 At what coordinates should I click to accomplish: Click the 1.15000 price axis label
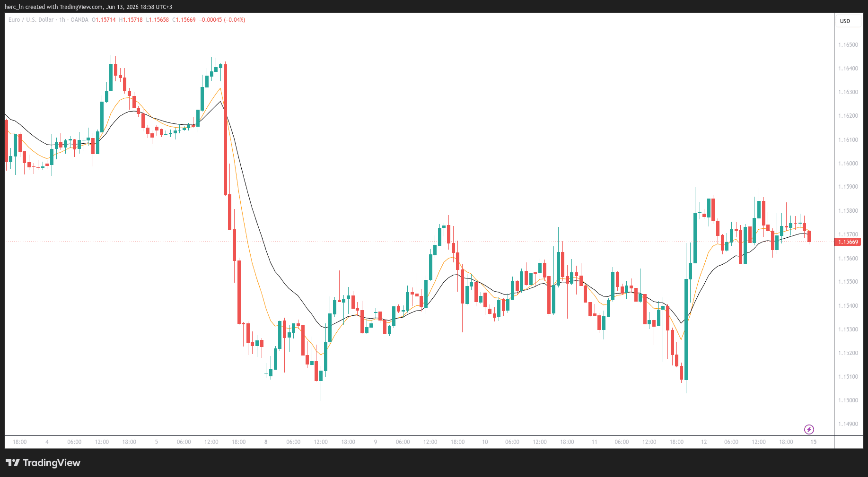(848, 400)
